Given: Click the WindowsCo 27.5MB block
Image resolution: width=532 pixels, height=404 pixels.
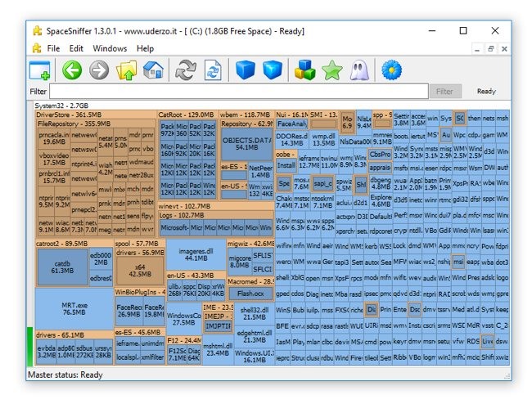Looking at the screenshot, I should (184, 319).
